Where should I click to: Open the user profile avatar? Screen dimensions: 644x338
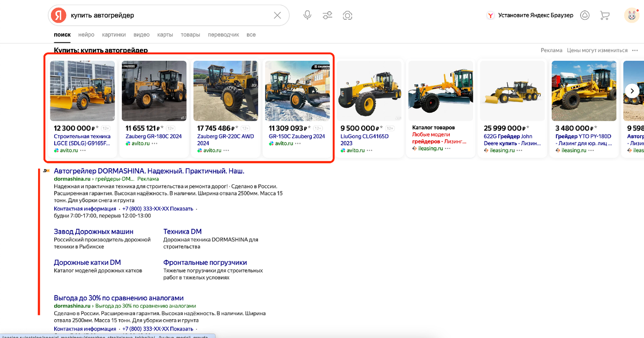pos(632,15)
